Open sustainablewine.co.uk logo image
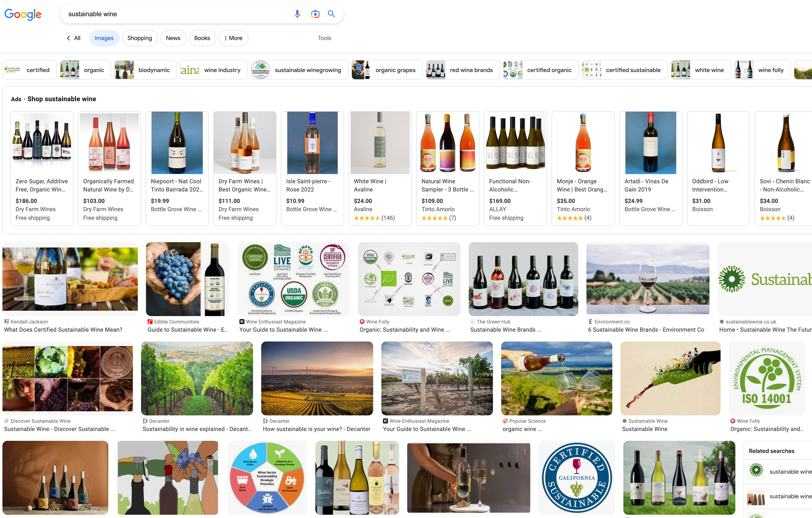Viewport: 812px width, 518px height. pyautogui.click(x=765, y=279)
